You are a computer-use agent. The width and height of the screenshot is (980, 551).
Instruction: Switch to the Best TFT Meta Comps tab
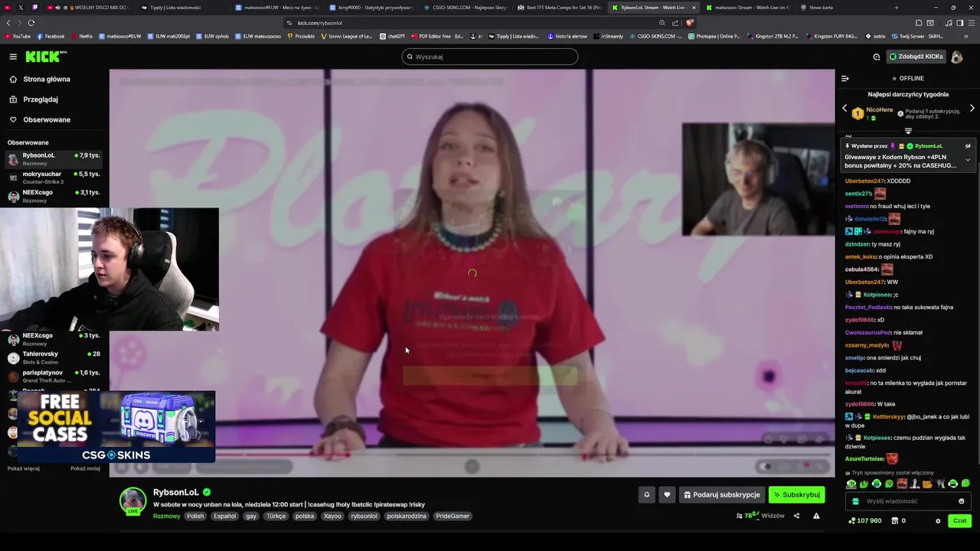pos(560,7)
